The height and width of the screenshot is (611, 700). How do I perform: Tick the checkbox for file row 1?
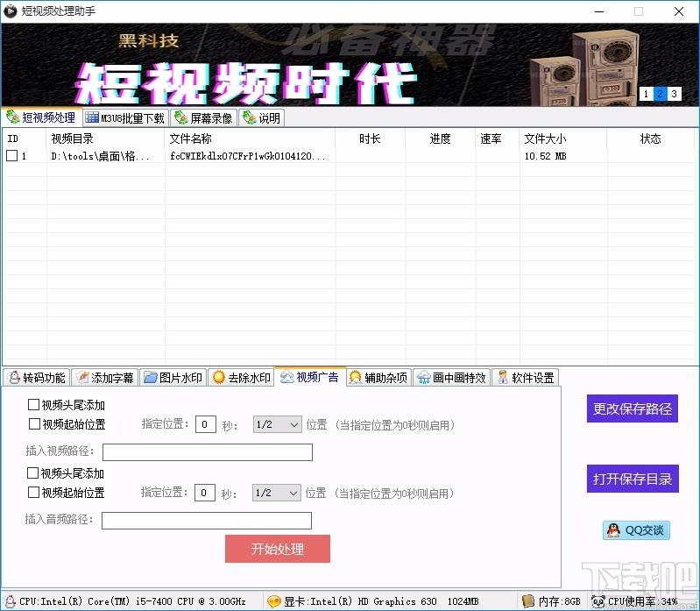12,156
